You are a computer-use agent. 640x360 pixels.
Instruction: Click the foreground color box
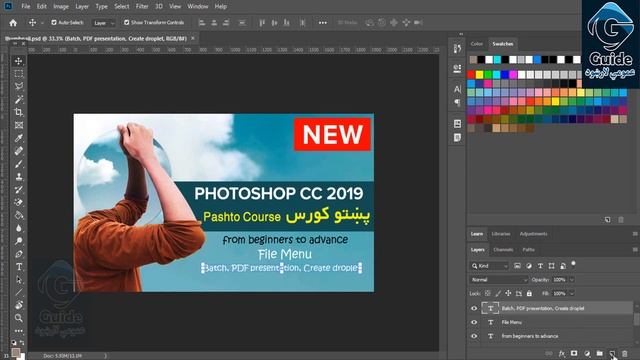(x=16, y=352)
